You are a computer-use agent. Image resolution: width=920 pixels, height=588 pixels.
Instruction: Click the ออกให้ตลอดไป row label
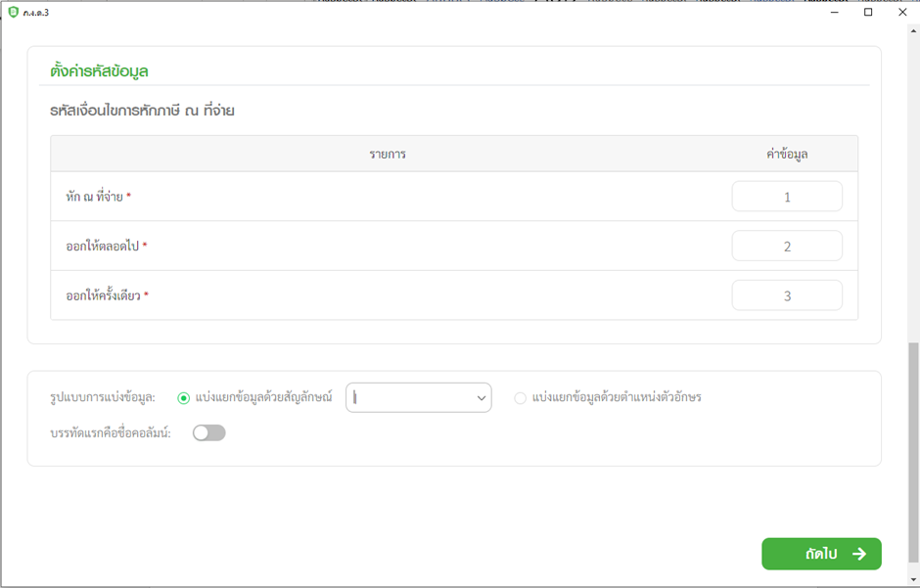pyautogui.click(x=102, y=247)
